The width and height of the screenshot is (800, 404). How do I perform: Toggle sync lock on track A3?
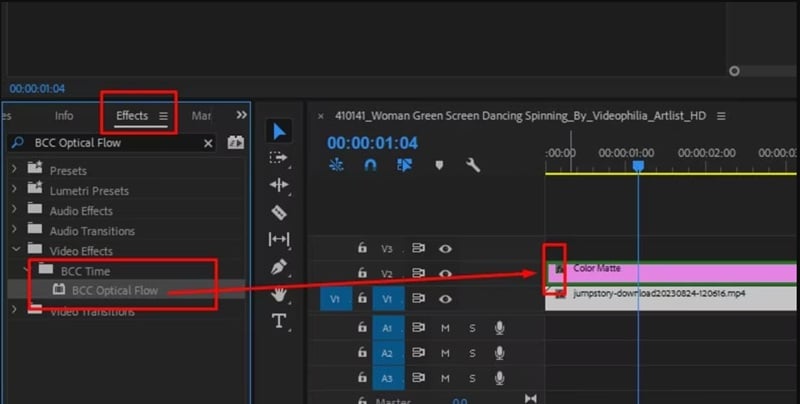pyautogui.click(x=418, y=377)
